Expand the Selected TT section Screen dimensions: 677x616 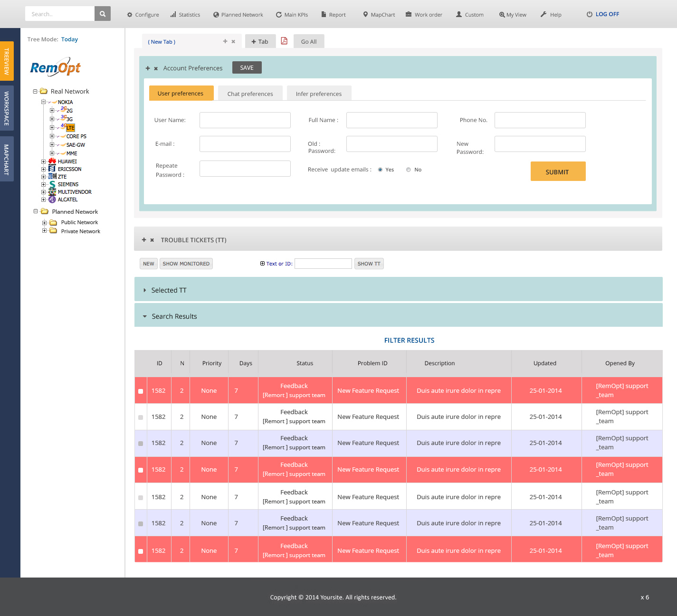point(145,290)
